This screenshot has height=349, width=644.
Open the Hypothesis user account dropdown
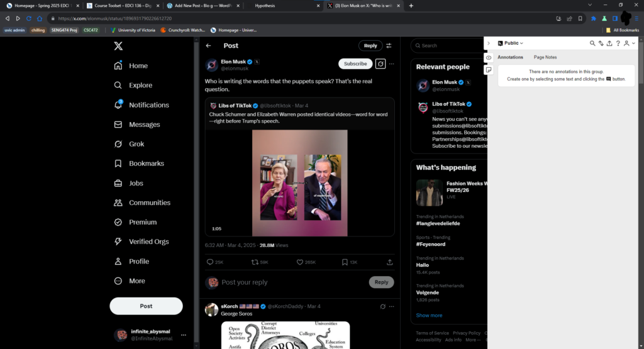tap(629, 43)
